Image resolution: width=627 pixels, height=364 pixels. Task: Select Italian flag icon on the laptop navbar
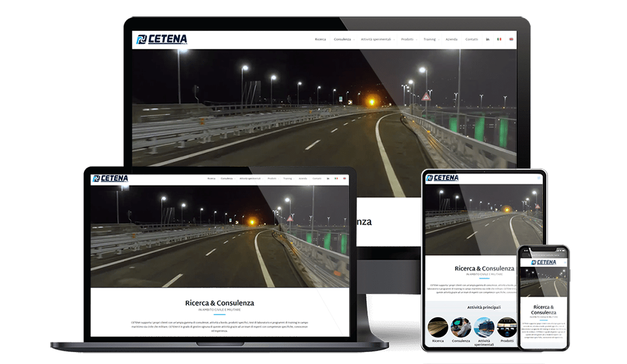336,179
